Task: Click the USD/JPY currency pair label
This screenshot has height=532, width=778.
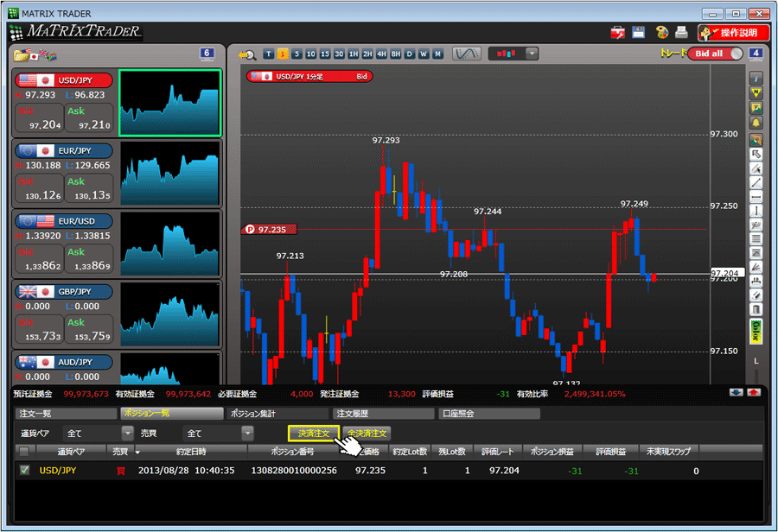Action: (64, 80)
